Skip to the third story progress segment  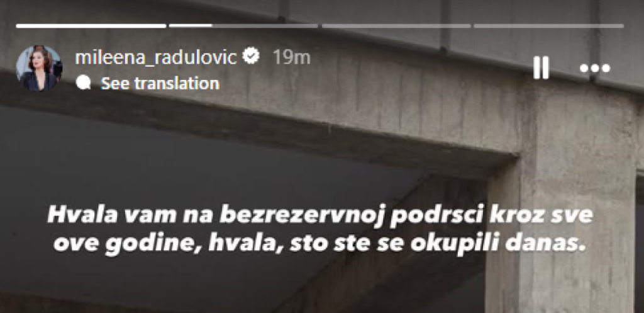[396, 26]
